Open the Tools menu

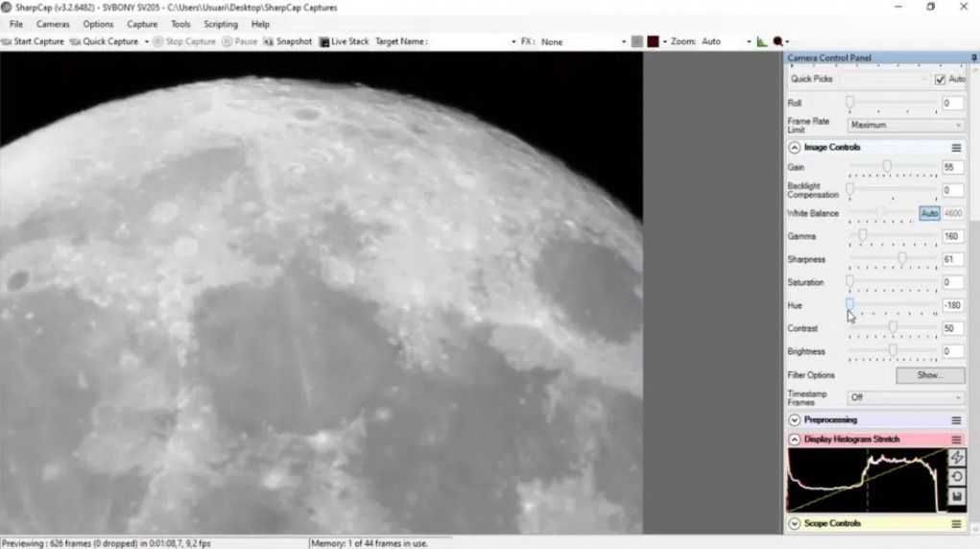pos(180,24)
